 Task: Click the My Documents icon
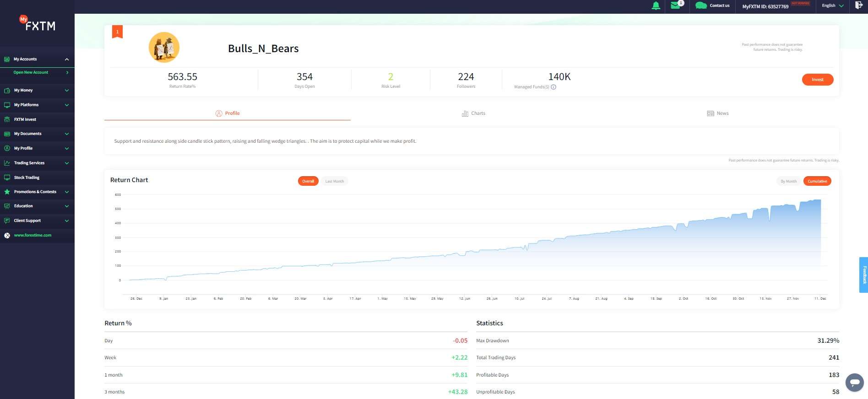click(x=7, y=134)
